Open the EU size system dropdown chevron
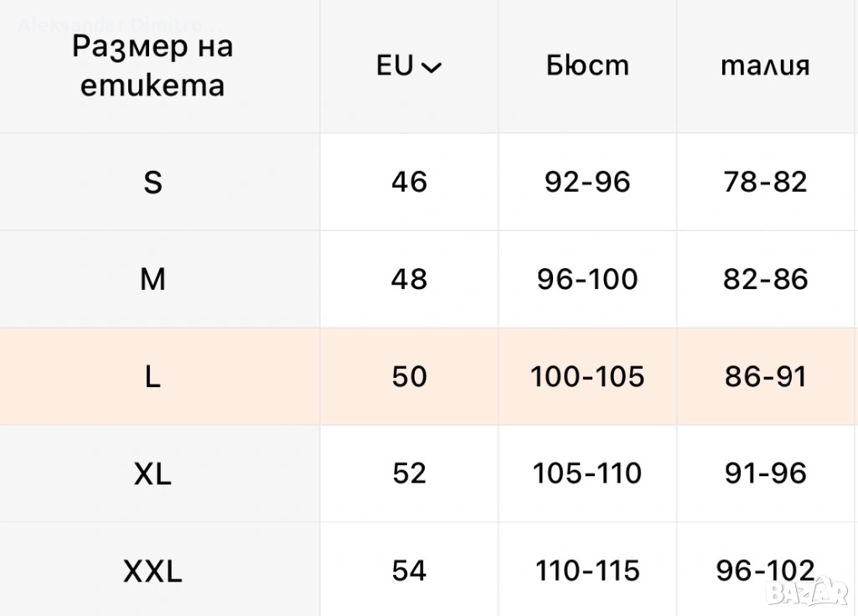The height and width of the screenshot is (616, 858). [x=432, y=68]
